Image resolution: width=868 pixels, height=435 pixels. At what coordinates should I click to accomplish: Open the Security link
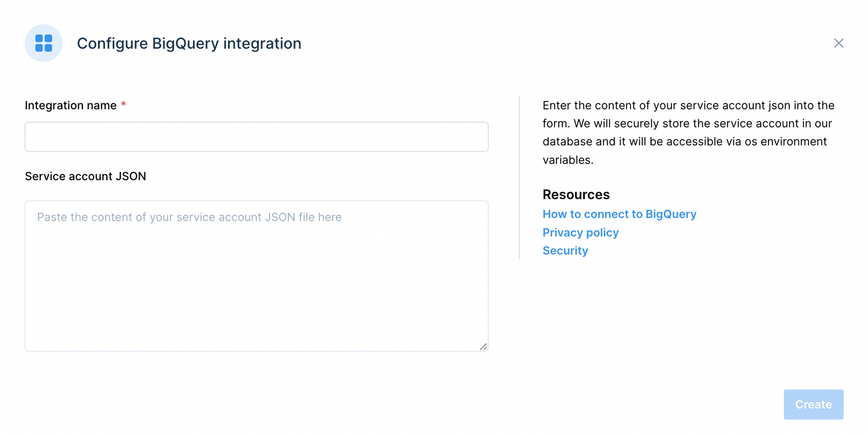pyautogui.click(x=565, y=250)
